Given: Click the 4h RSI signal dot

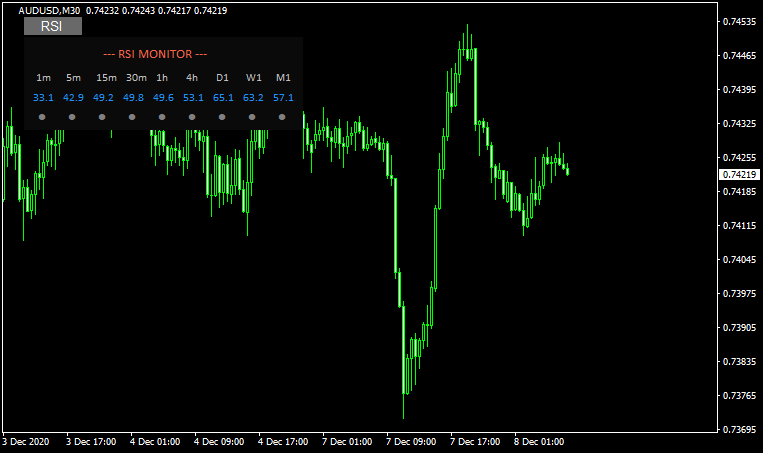Looking at the screenshot, I should point(192,117).
